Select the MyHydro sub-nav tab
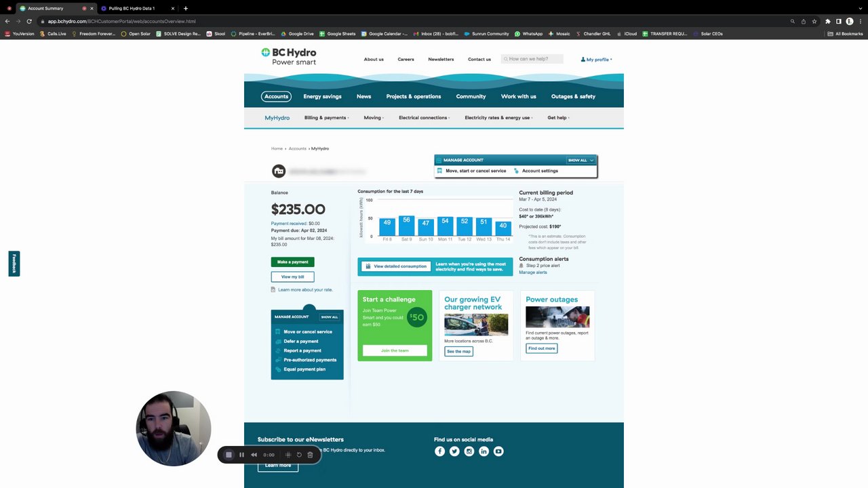 click(x=277, y=118)
